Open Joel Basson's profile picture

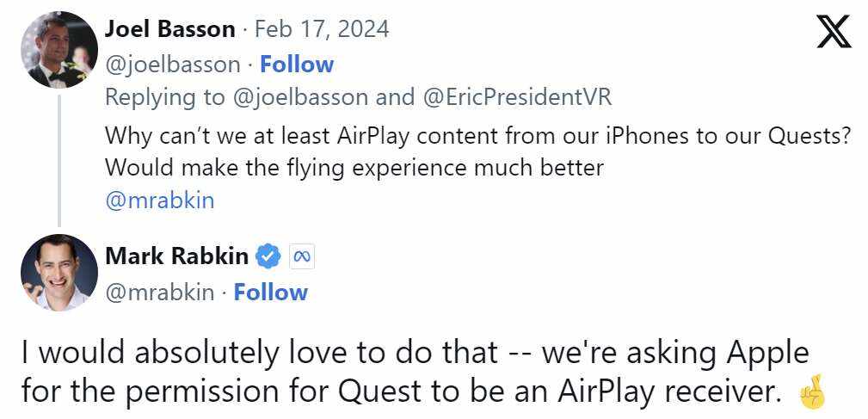tap(58, 50)
